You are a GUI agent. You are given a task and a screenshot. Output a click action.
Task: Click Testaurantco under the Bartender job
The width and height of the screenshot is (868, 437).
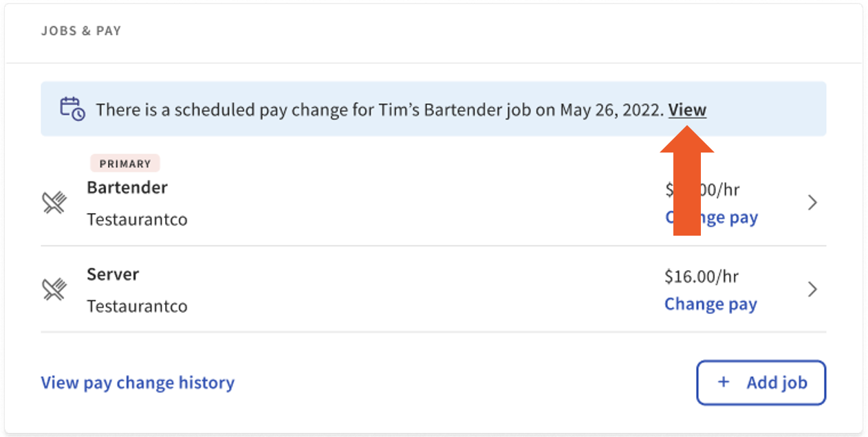137,220
